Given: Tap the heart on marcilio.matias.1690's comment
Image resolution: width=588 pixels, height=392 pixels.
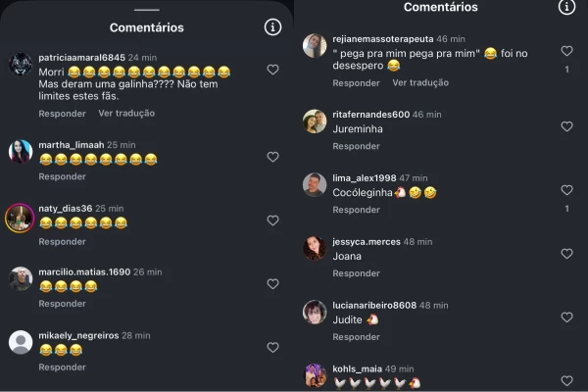Looking at the screenshot, I should [272, 284].
